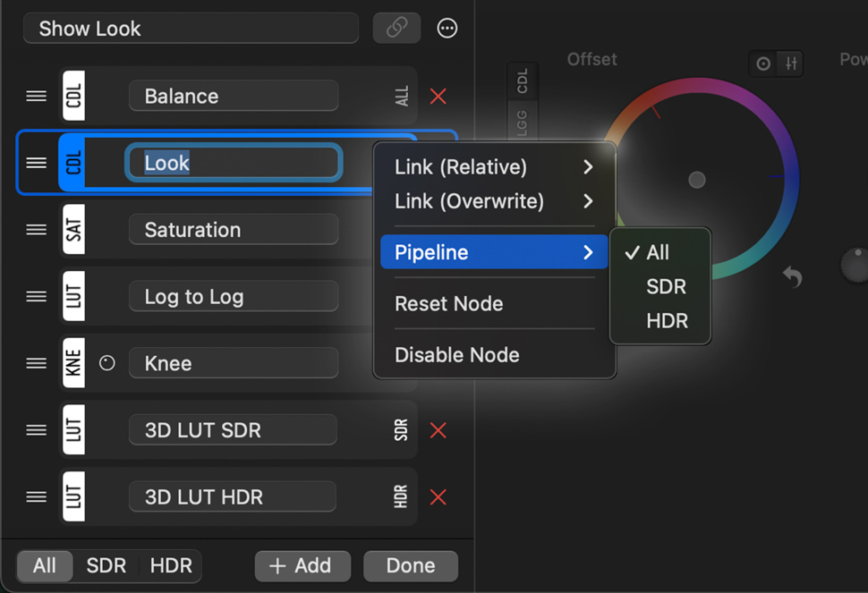Switch bottom pipeline filter to SDR
This screenshot has width=868, height=593.
106,566
